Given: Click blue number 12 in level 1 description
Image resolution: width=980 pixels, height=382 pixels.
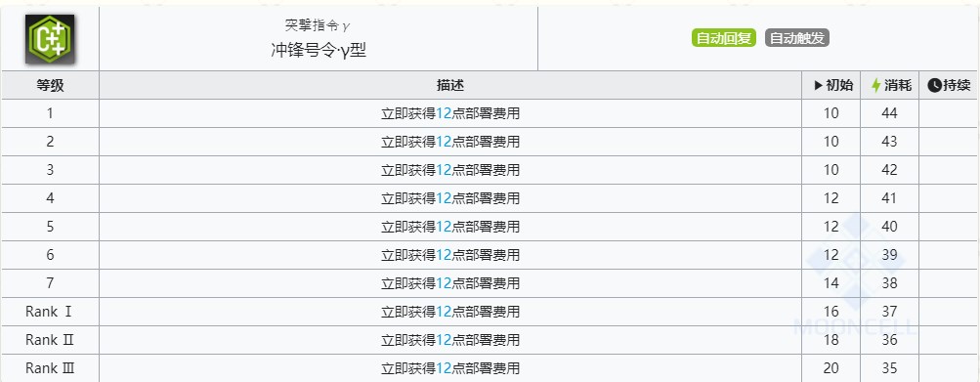Looking at the screenshot, I should pos(444,113).
